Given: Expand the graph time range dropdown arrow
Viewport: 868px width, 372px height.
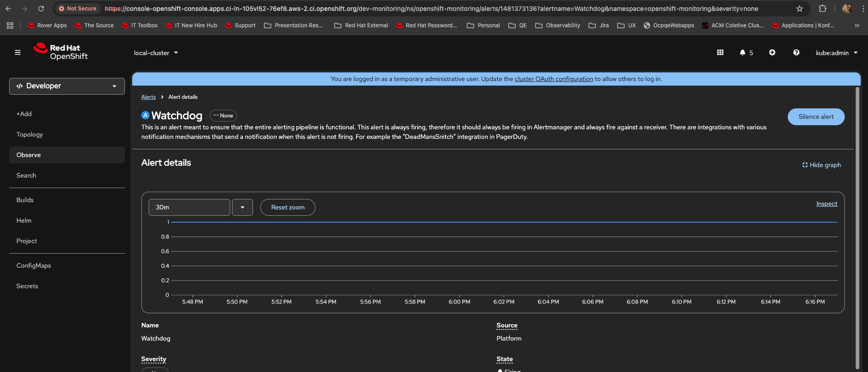Looking at the screenshot, I should pos(243,208).
